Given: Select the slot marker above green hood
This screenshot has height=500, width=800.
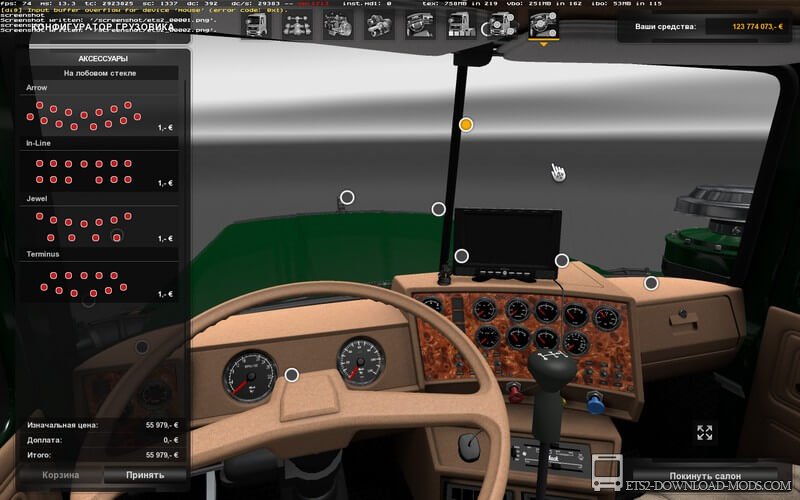Looking at the screenshot, I should click(347, 197).
